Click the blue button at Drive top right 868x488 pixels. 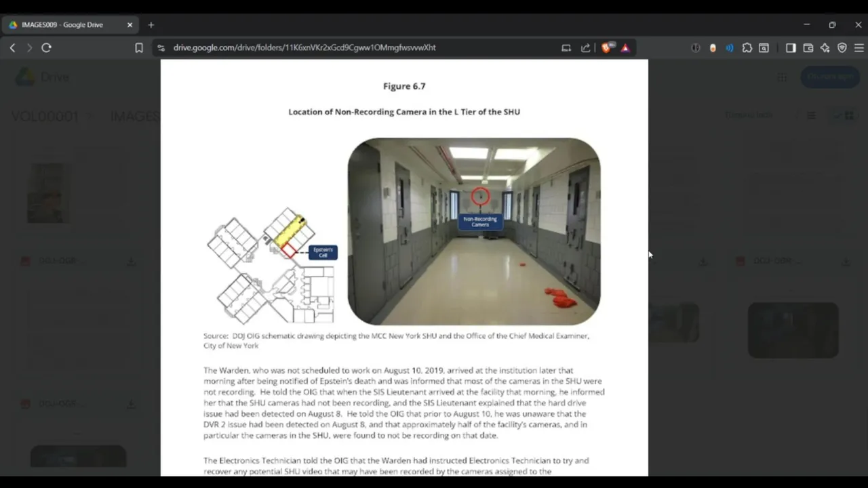(830, 77)
